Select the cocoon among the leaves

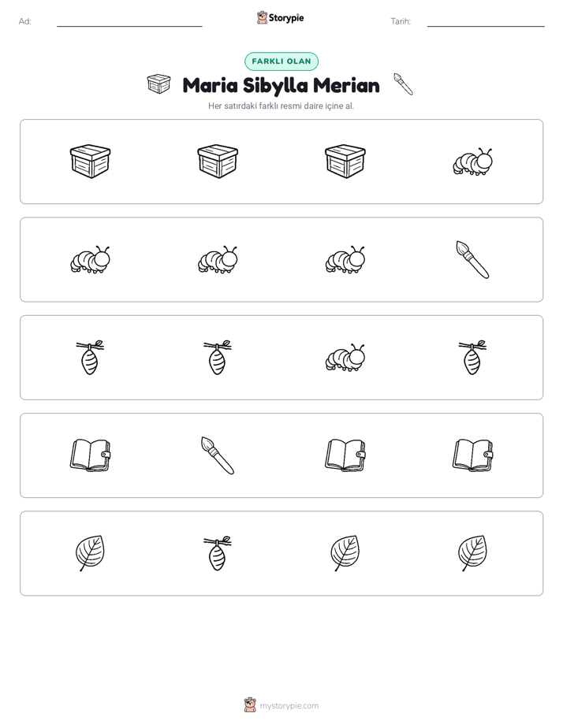click(218, 553)
